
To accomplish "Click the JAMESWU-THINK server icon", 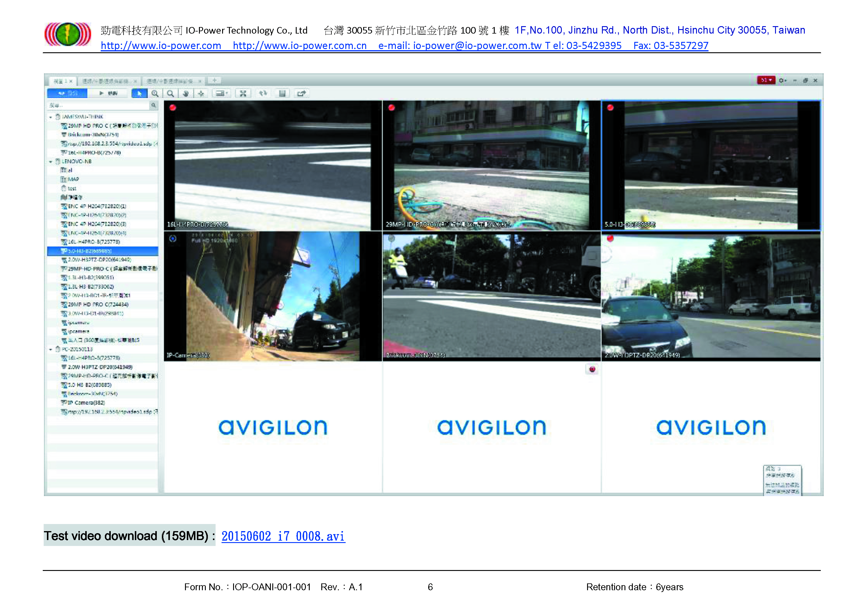I will [x=58, y=117].
